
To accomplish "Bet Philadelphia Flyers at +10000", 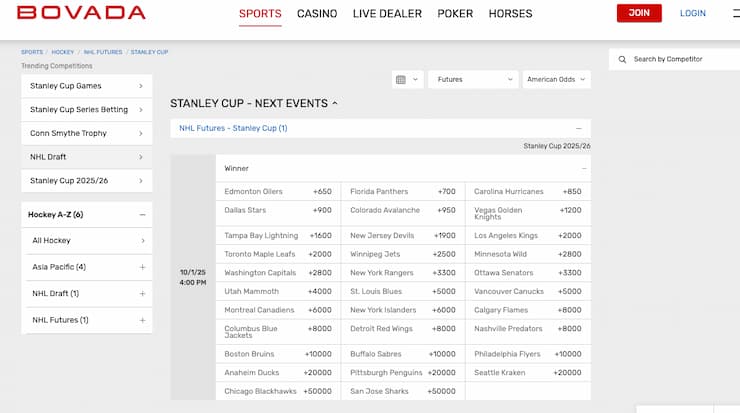I will coord(528,354).
